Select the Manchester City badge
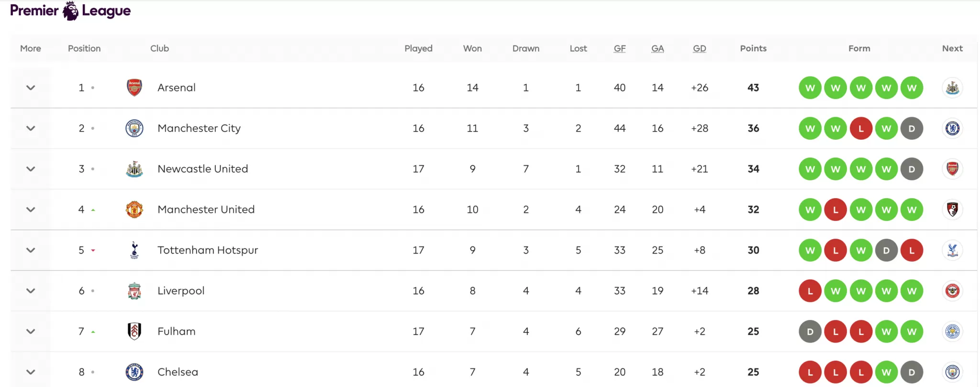Screen dimensions: 980x387 point(134,128)
